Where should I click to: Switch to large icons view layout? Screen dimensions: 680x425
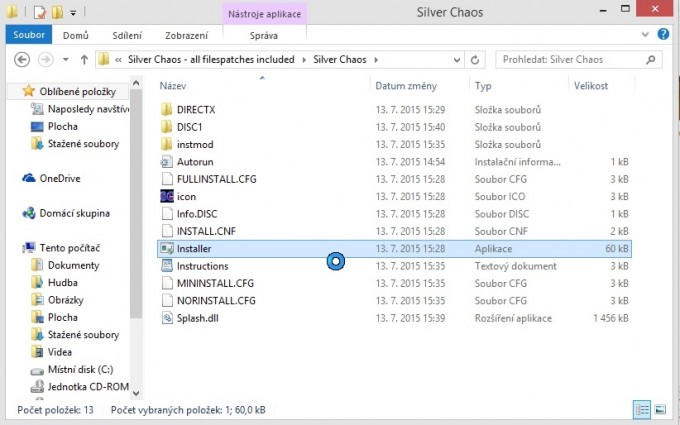[660, 409]
